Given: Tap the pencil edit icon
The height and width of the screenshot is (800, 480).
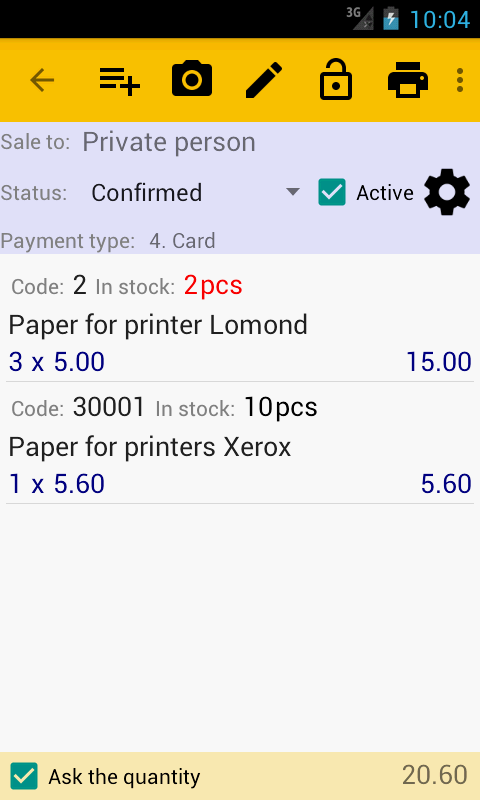Looking at the screenshot, I should click(264, 80).
